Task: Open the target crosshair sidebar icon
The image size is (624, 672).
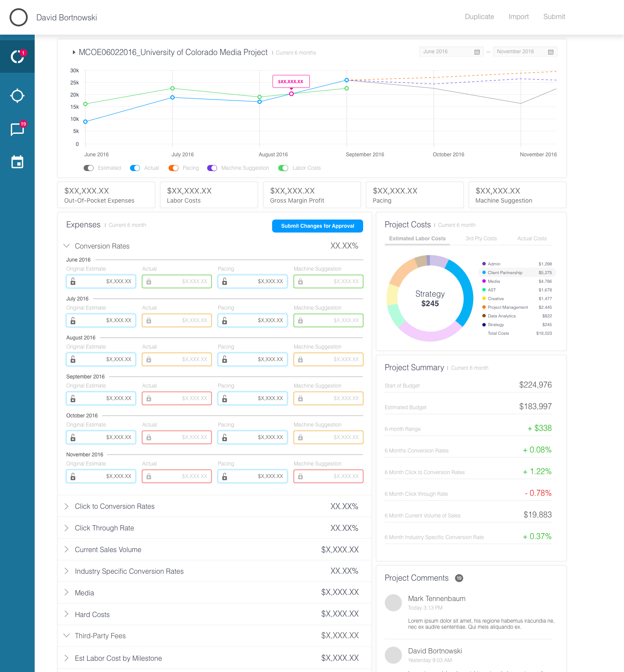Action: click(17, 96)
